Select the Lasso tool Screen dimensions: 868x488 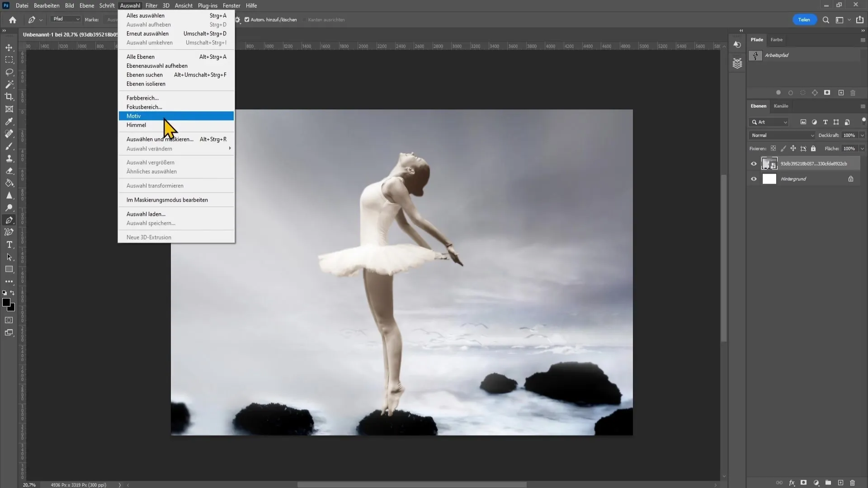8,71
